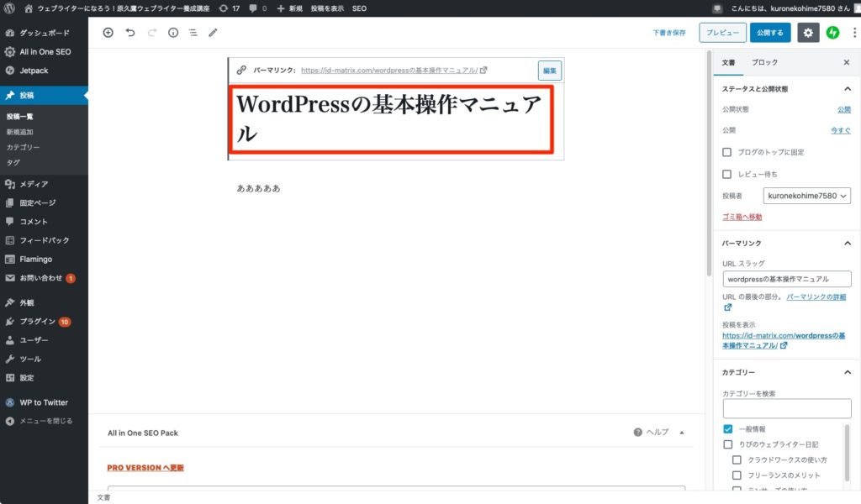Viewport: 861px width, 504px height.
Task: Switch to ブロック tab
Action: (764, 62)
